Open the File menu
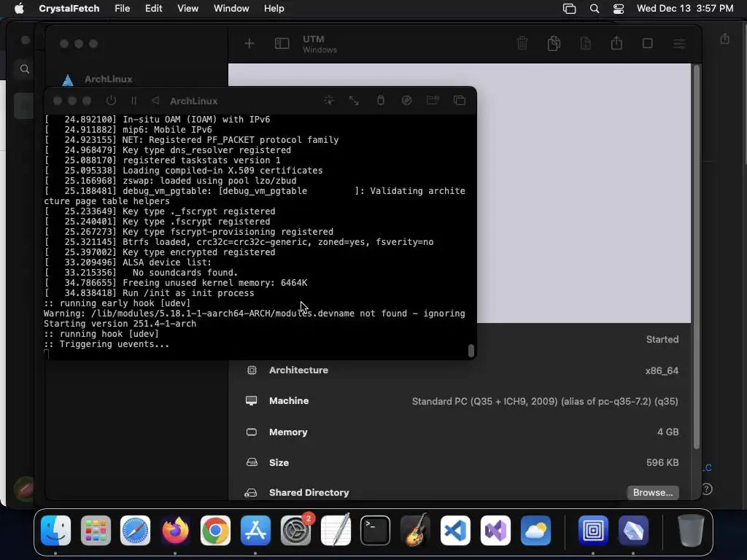The width and height of the screenshot is (747, 560). click(x=123, y=9)
